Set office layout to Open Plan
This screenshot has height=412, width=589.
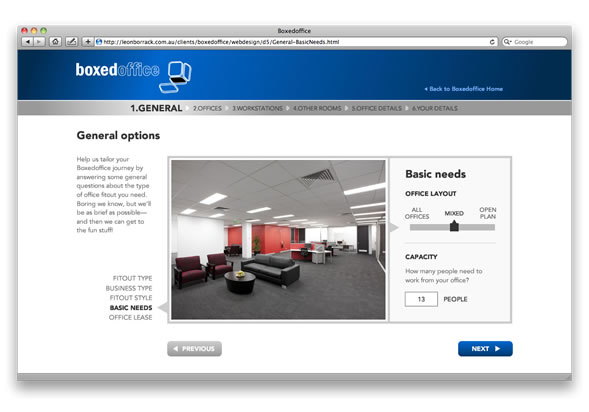(x=488, y=213)
